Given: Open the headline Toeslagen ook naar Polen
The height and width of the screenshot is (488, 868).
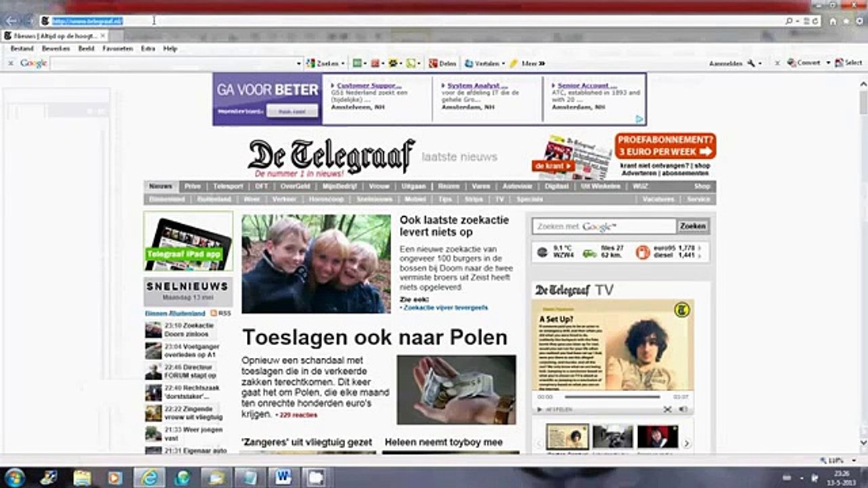Looking at the screenshot, I should 375,337.
